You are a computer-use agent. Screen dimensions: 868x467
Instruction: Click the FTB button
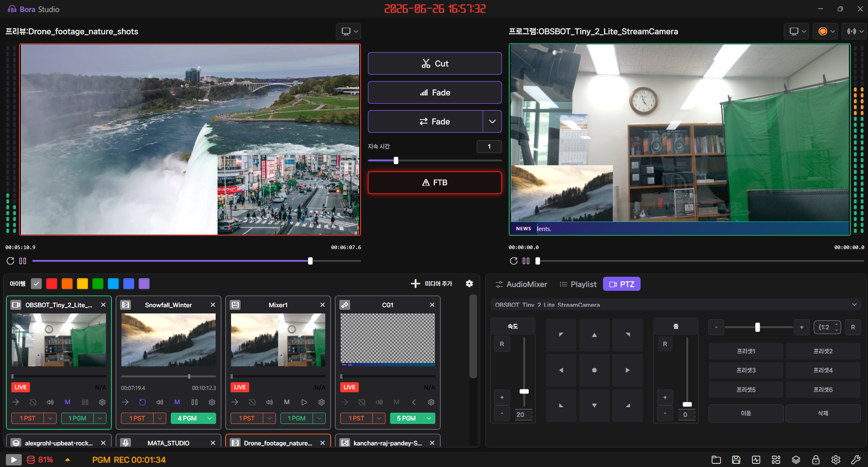[x=435, y=183]
